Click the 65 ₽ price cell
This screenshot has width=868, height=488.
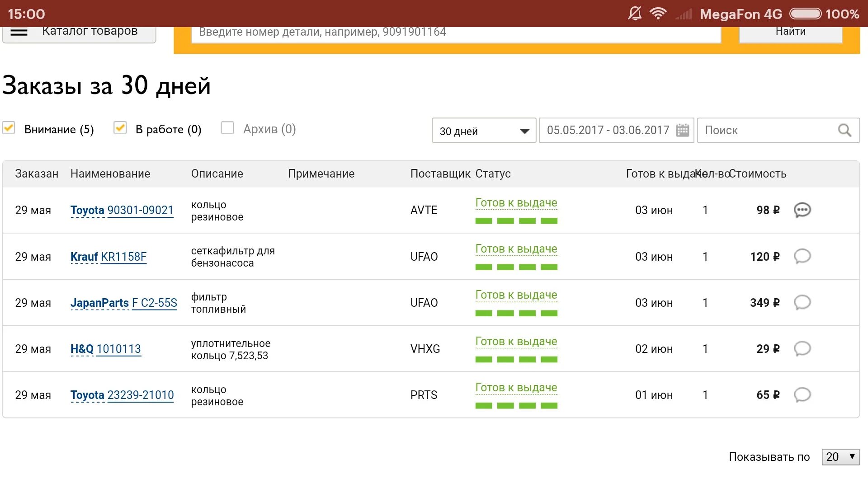coord(768,395)
